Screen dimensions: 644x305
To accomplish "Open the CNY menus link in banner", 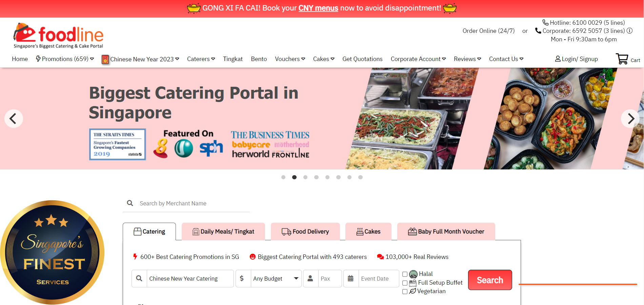I will (318, 8).
